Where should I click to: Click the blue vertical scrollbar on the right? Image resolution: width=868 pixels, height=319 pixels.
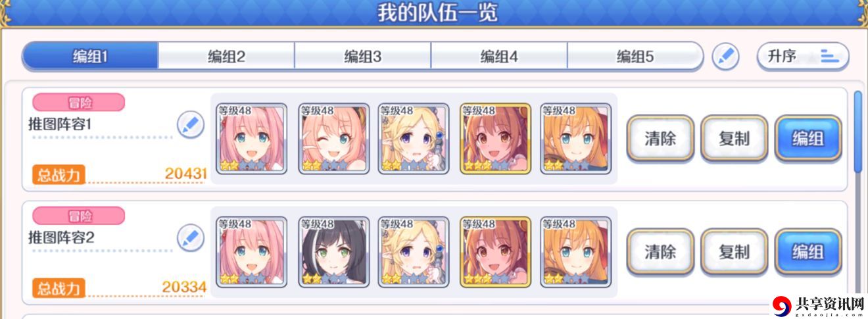coord(857,132)
